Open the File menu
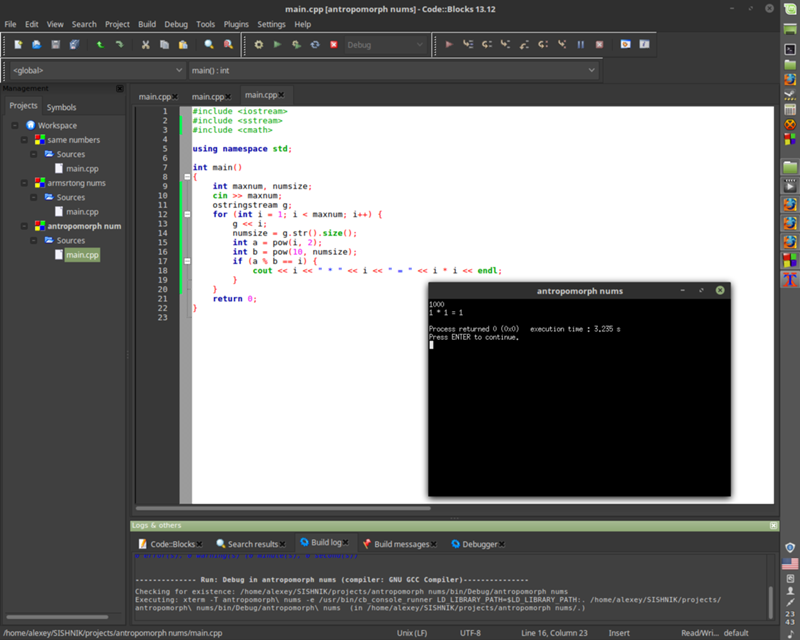Image resolution: width=800 pixels, height=640 pixels. (10, 24)
